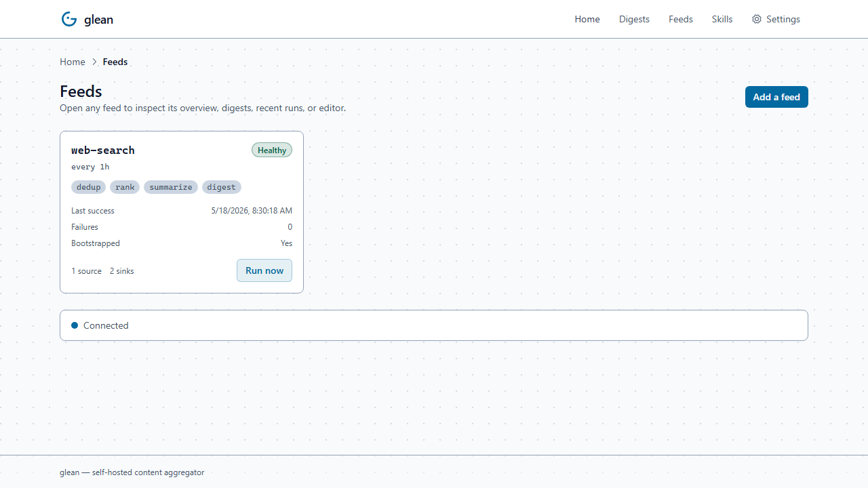Click the footer 'self-hosted content aggregator' text
The image size is (868, 488).
148,472
